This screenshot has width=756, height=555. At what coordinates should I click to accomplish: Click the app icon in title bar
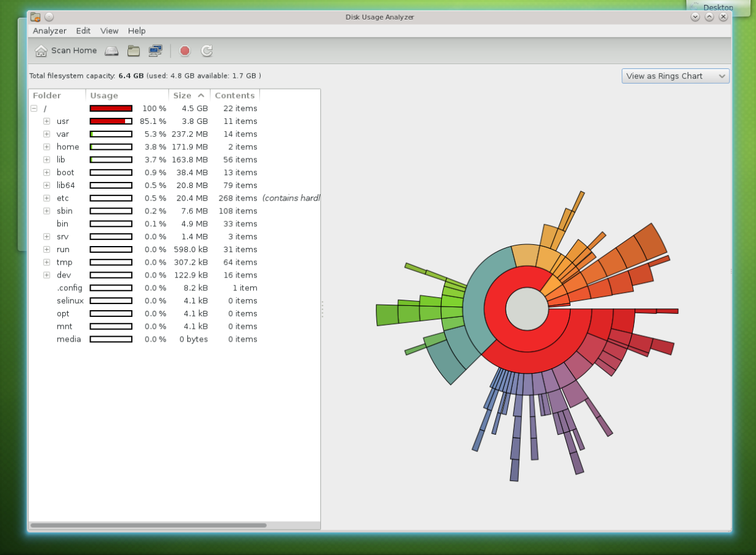36,17
